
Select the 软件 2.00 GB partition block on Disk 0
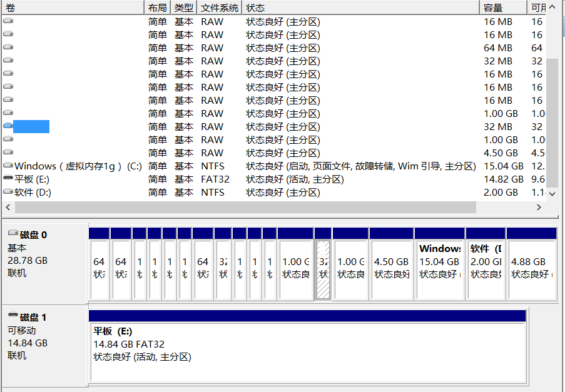[x=486, y=263]
